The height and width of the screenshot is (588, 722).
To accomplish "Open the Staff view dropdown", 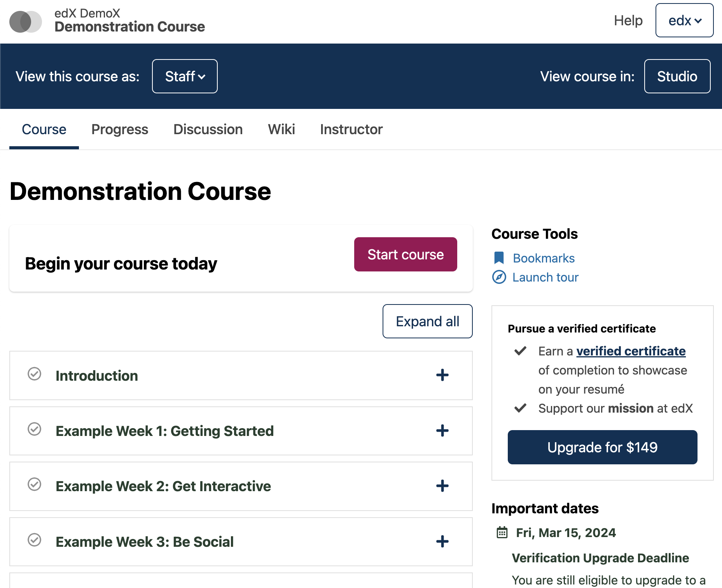I will pos(184,76).
